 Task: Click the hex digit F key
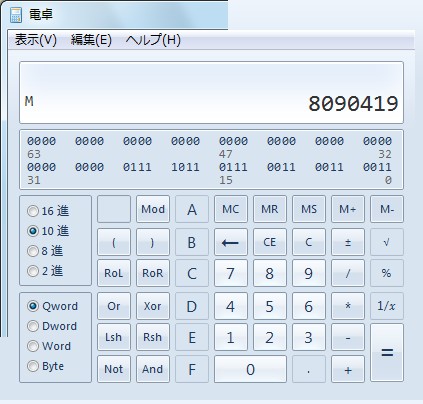click(x=192, y=369)
